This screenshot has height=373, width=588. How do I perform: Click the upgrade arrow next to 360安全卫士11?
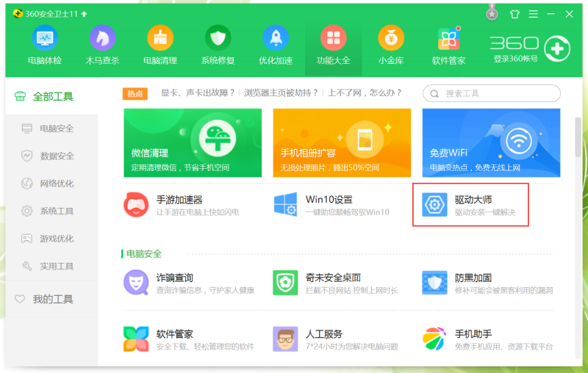pyautogui.click(x=85, y=14)
